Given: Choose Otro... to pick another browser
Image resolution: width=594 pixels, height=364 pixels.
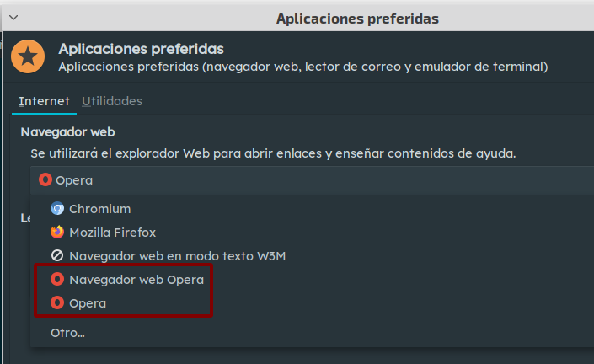Looking at the screenshot, I should pyautogui.click(x=68, y=333).
